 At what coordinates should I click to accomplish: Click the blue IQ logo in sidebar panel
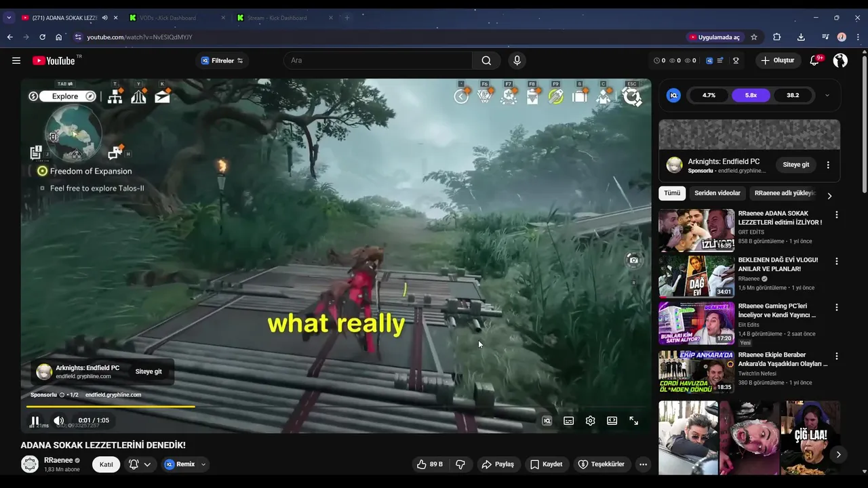click(673, 96)
